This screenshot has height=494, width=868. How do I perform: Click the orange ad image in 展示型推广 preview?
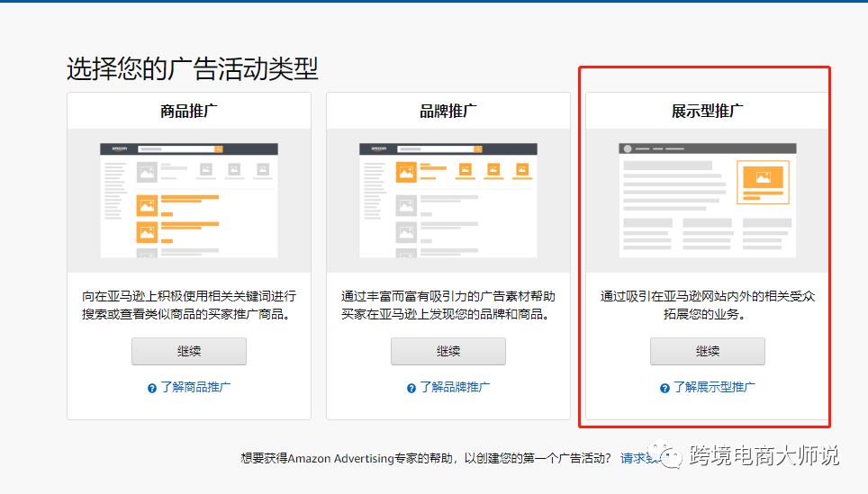[x=763, y=178]
